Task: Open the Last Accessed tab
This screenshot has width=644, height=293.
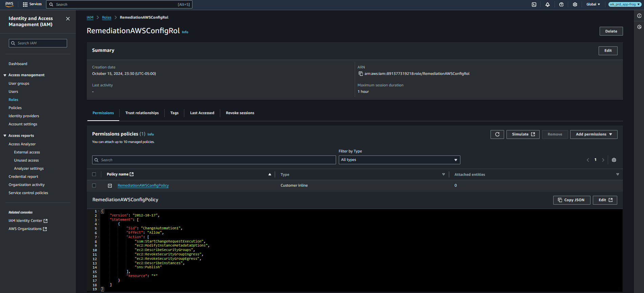Action: (202, 113)
